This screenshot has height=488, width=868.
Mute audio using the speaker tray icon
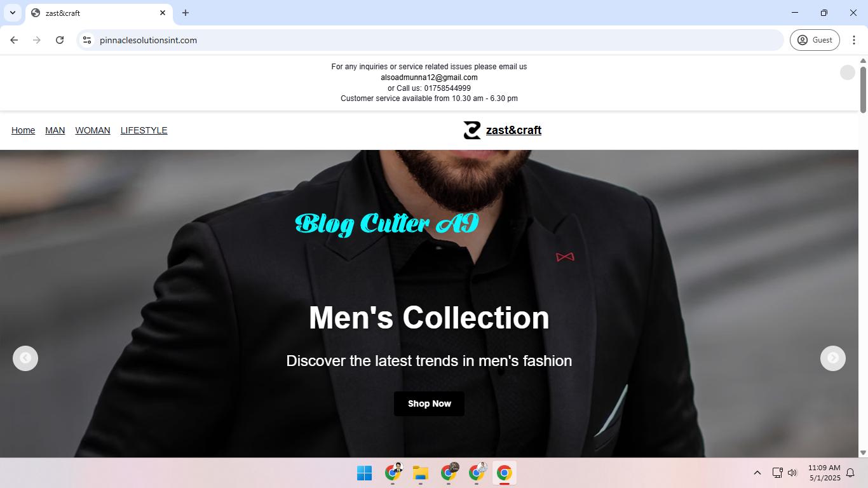pos(792,473)
